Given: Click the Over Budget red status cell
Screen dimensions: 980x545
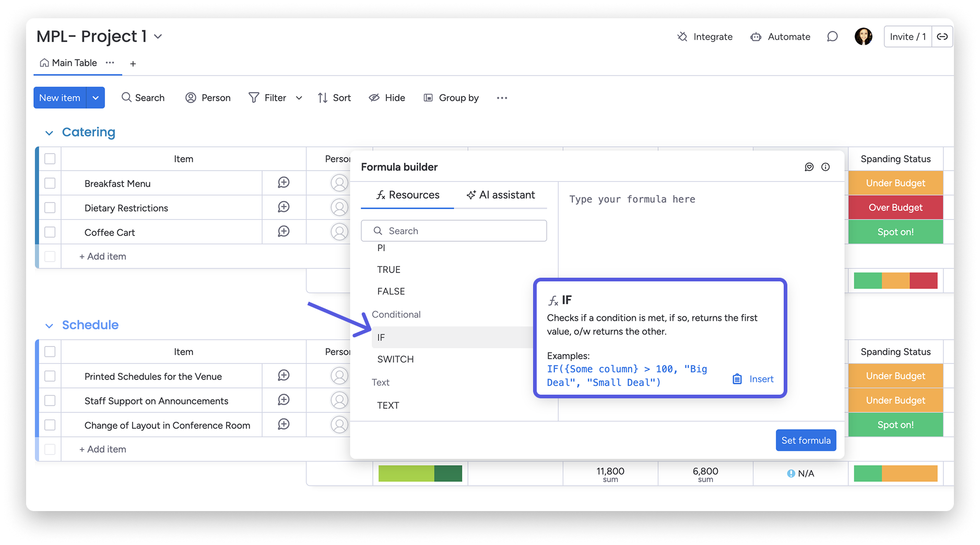Looking at the screenshot, I should [895, 207].
